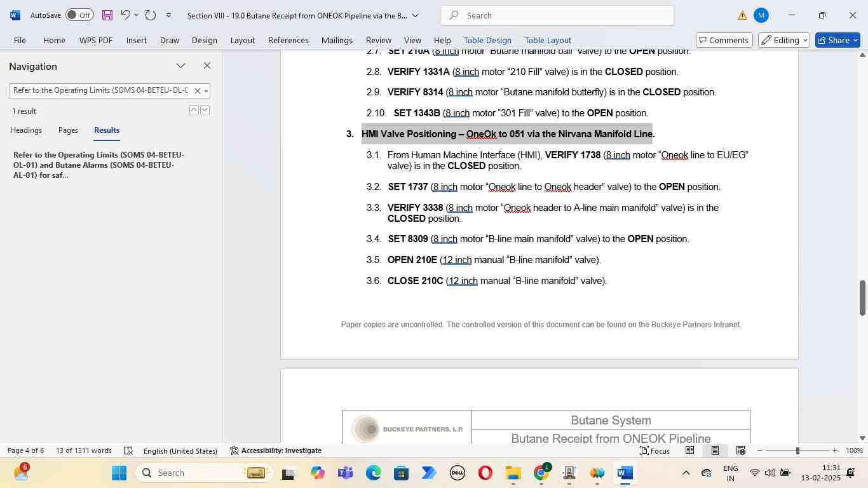Click zoom out minus button
Image resolution: width=868 pixels, height=488 pixels.
click(x=760, y=451)
